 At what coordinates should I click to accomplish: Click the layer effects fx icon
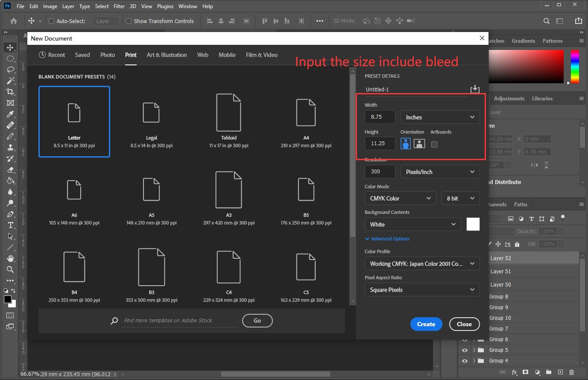tap(514, 372)
